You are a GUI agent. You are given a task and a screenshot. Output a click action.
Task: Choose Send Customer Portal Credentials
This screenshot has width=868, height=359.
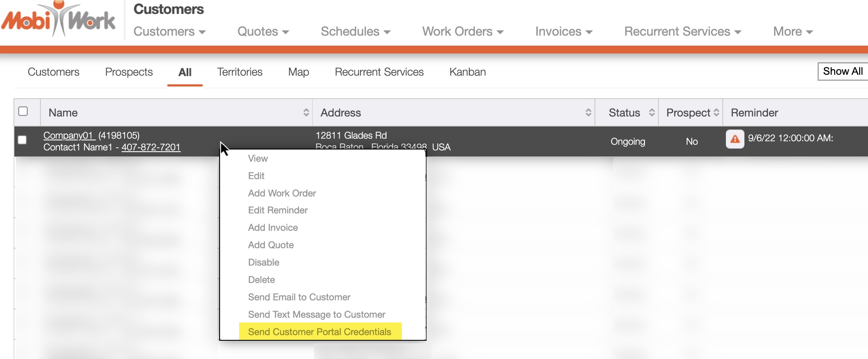(x=319, y=332)
